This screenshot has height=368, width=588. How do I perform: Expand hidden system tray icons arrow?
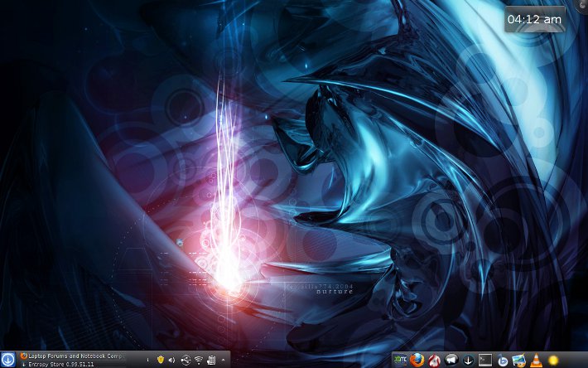tap(223, 360)
